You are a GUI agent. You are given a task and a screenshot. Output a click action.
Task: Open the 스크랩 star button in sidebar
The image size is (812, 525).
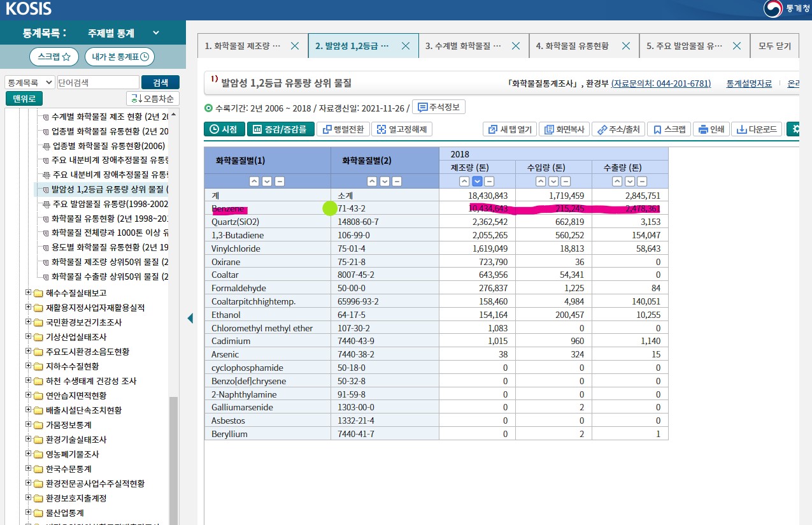54,57
